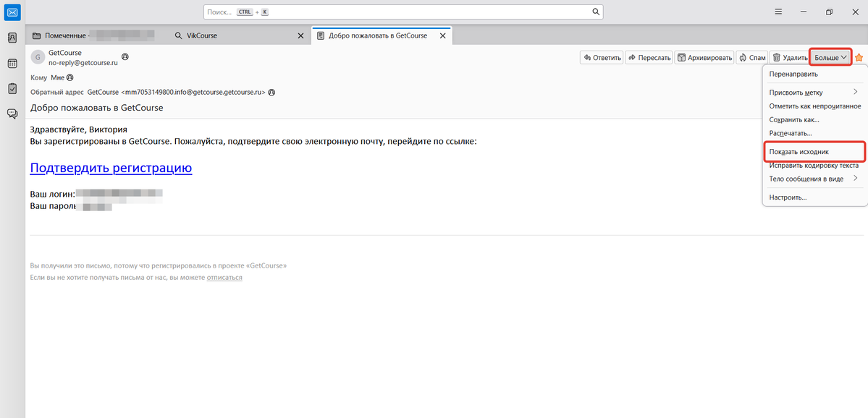This screenshot has width=868, height=418.
Task: Click the sender avatar G icon
Action: [x=38, y=58]
